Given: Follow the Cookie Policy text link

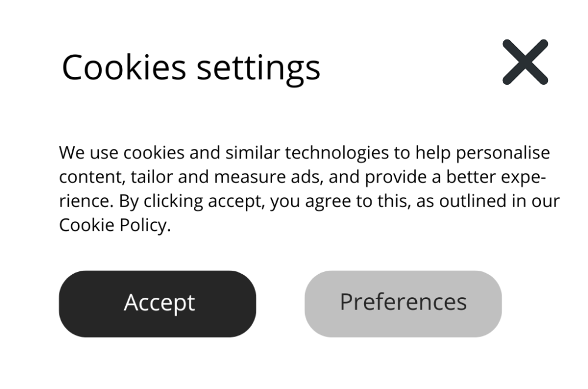Looking at the screenshot, I should [x=115, y=225].
